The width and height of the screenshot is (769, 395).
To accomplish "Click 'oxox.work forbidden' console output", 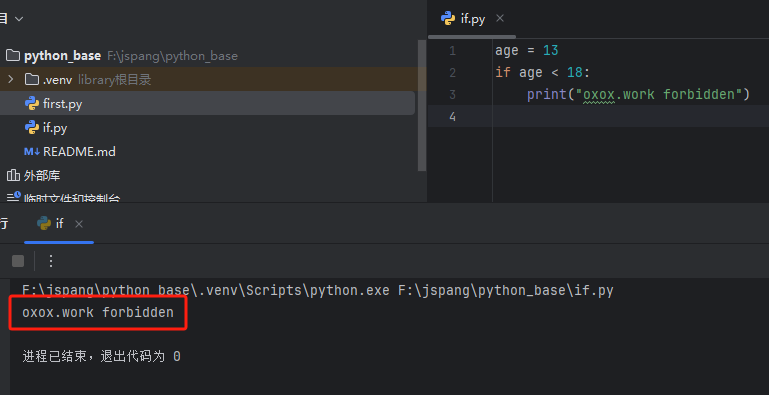I will point(98,312).
